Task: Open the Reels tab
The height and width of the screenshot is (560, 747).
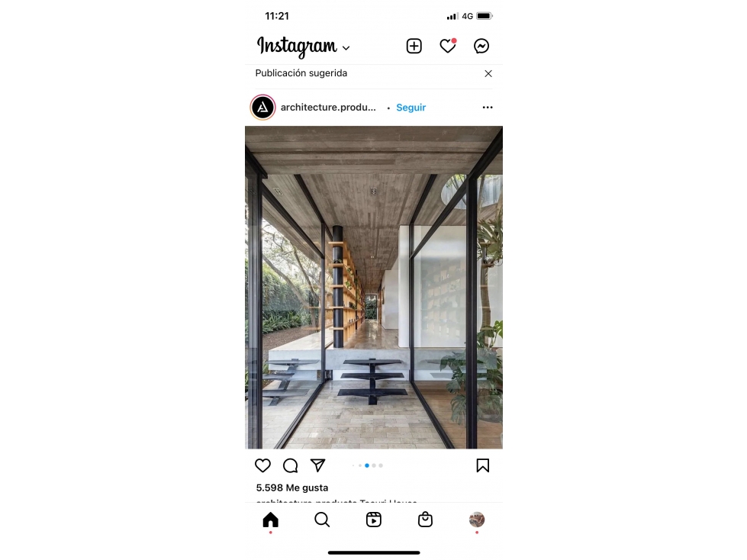Action: (x=374, y=520)
